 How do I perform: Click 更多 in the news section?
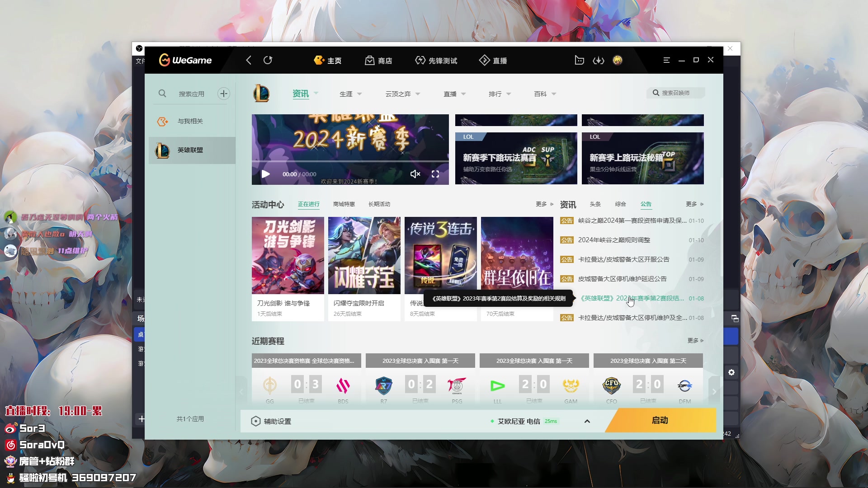pos(694,204)
